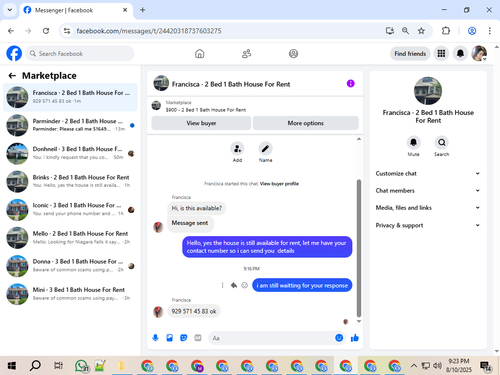Search within the conversation
Viewport: 500px width, 375px height.
coord(442,143)
